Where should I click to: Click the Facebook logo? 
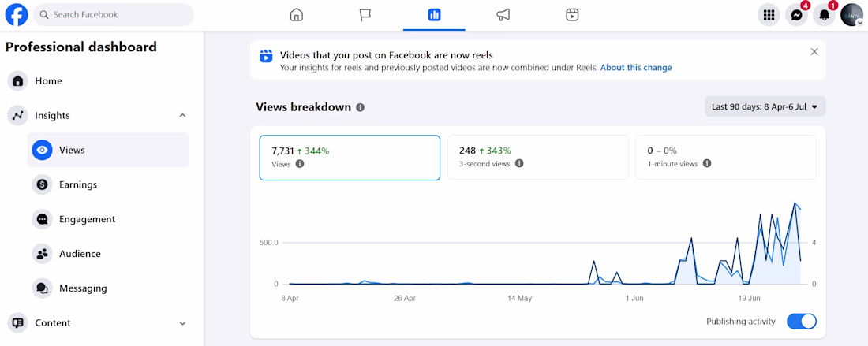17,15
